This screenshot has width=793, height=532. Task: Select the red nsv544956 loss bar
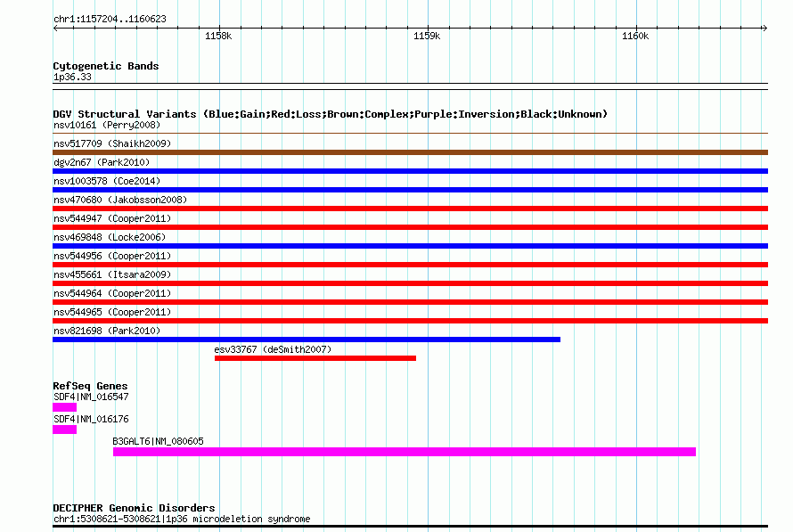coord(410,265)
